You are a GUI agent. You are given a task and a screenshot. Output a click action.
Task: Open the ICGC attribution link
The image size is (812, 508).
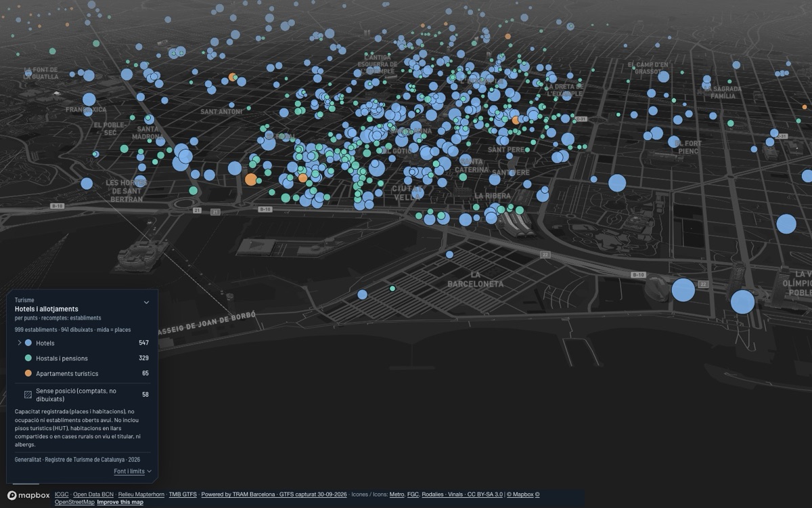pyautogui.click(x=62, y=494)
